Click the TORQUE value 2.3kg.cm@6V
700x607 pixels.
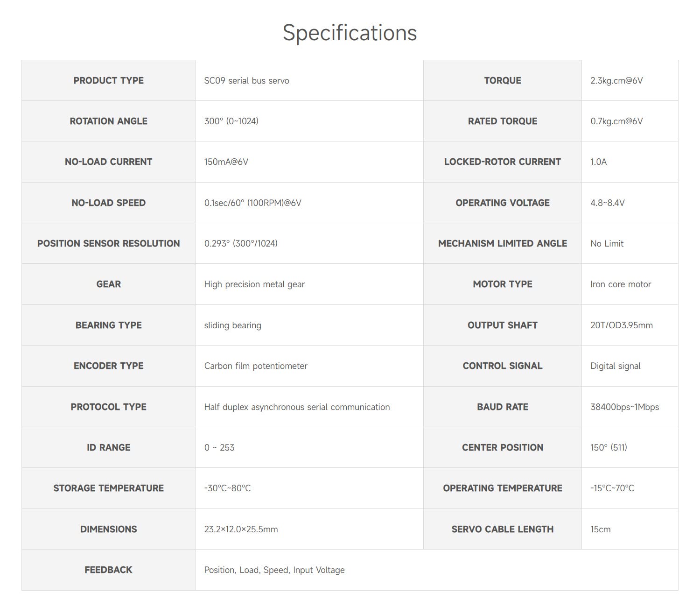tap(616, 81)
